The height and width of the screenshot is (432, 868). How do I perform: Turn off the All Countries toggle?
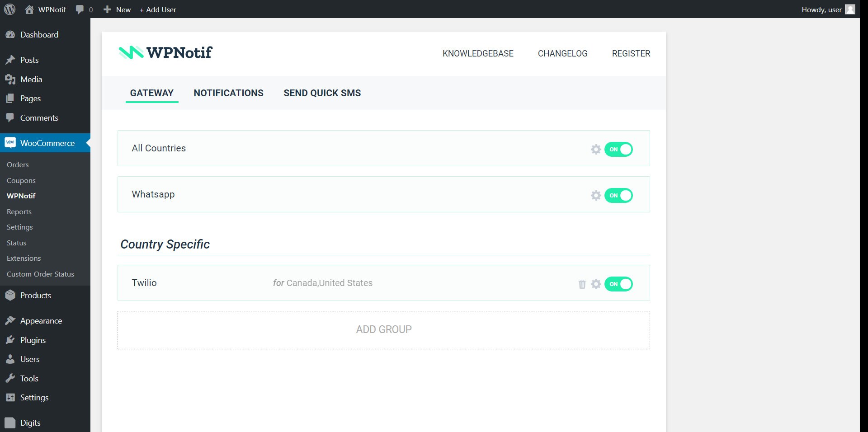click(x=618, y=149)
